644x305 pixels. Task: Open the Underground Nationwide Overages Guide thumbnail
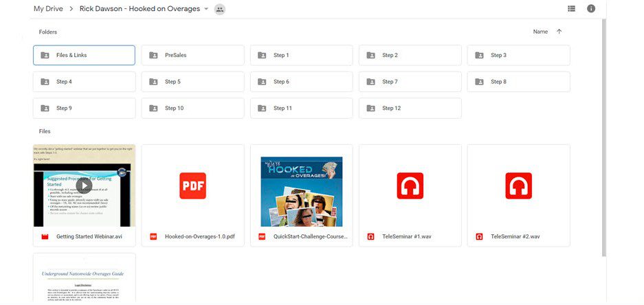click(85, 279)
